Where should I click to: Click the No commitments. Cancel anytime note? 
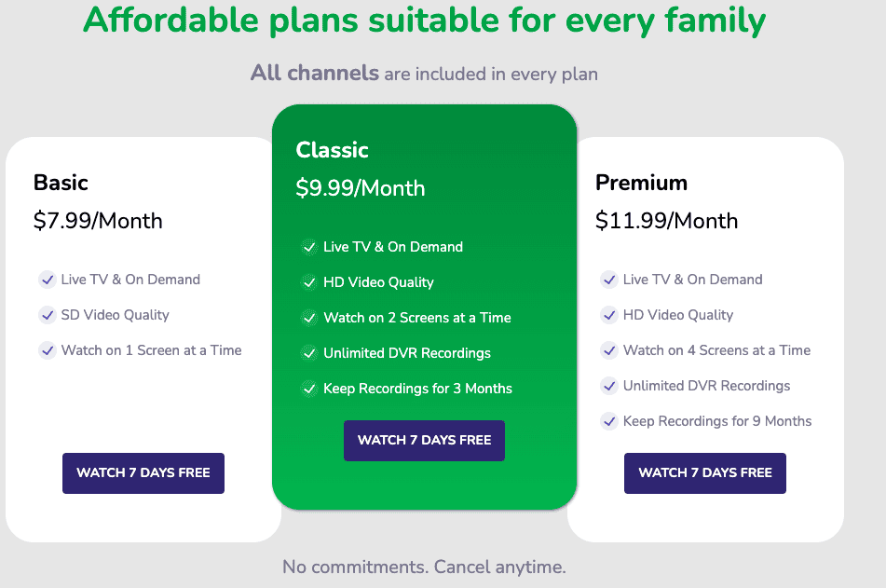424,567
